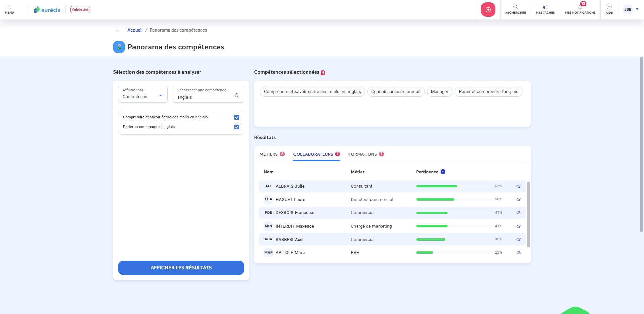View details eye icon for HAGUET Laure
This screenshot has height=314, width=644.
click(x=519, y=199)
